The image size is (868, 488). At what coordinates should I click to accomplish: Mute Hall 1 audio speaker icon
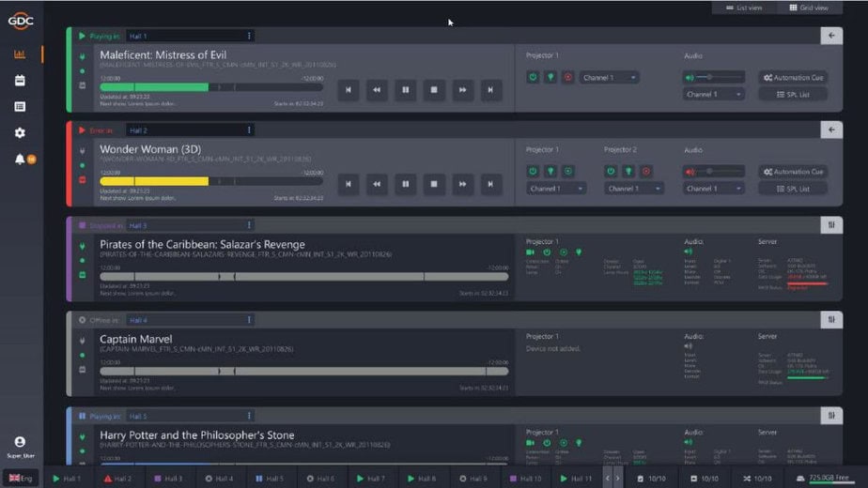pyautogui.click(x=690, y=78)
